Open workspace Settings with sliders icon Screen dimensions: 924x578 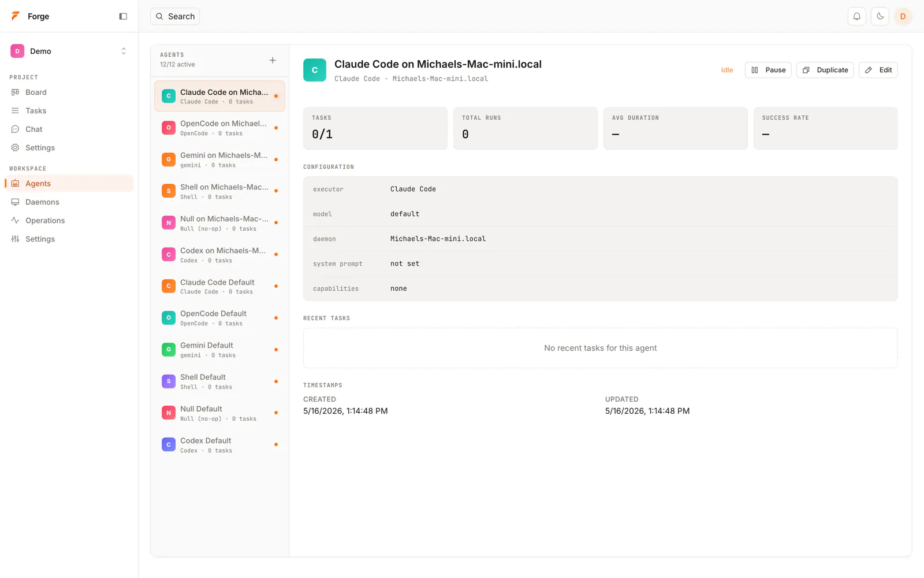(69, 239)
